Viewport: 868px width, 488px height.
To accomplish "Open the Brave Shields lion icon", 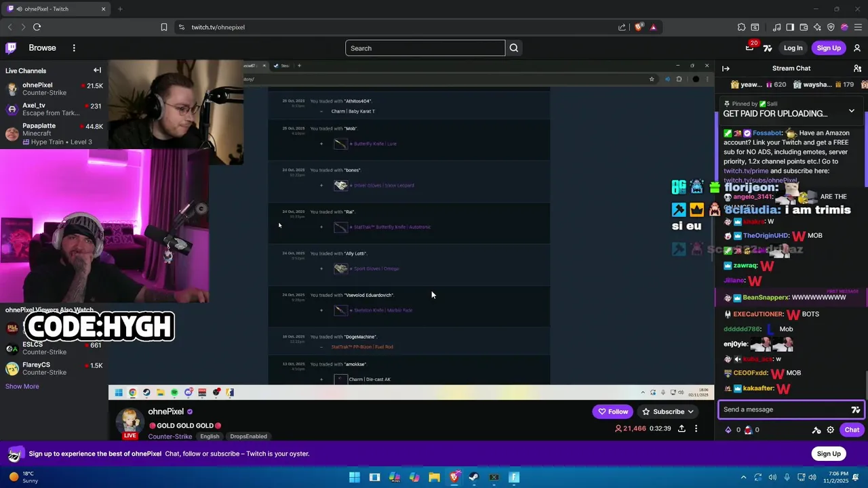I will pyautogui.click(x=639, y=27).
